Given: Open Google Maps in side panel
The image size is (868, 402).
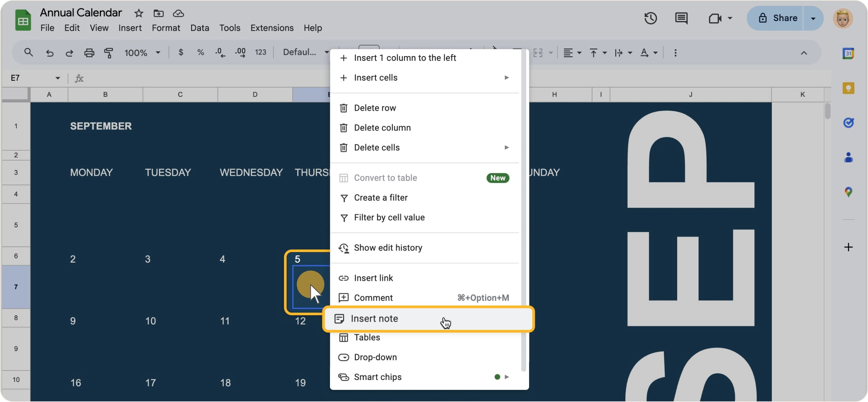Looking at the screenshot, I should (849, 192).
